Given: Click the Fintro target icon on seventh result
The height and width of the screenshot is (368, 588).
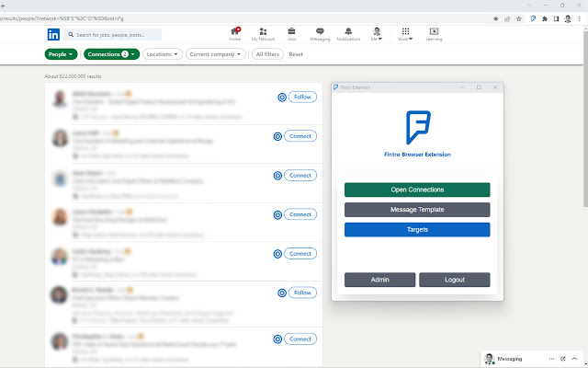Looking at the screenshot, I should [x=277, y=339].
